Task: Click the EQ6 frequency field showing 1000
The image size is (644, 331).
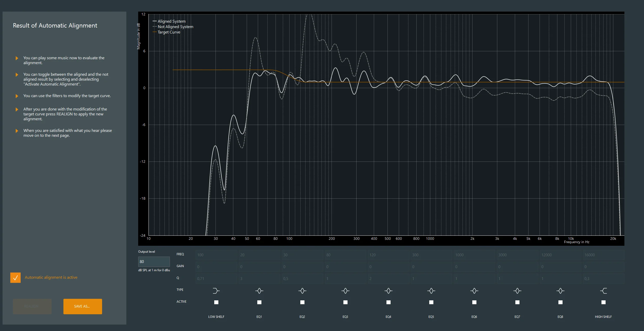Action: [474, 255]
